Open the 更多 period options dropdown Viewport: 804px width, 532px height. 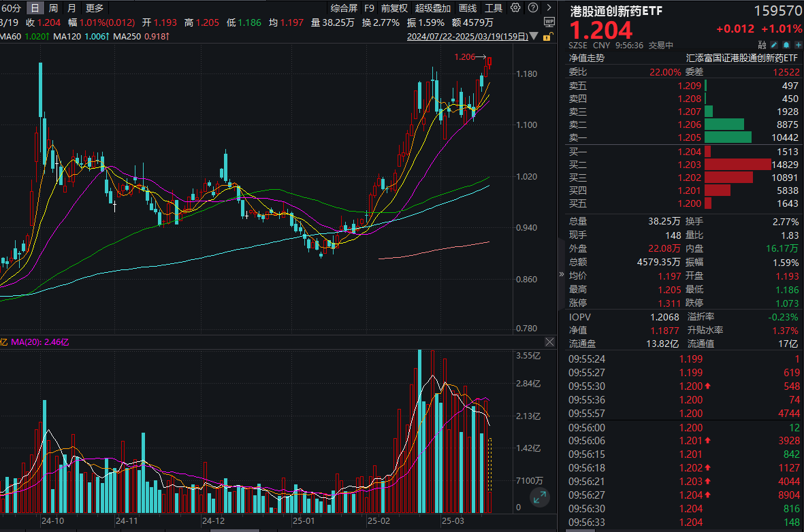[93, 8]
